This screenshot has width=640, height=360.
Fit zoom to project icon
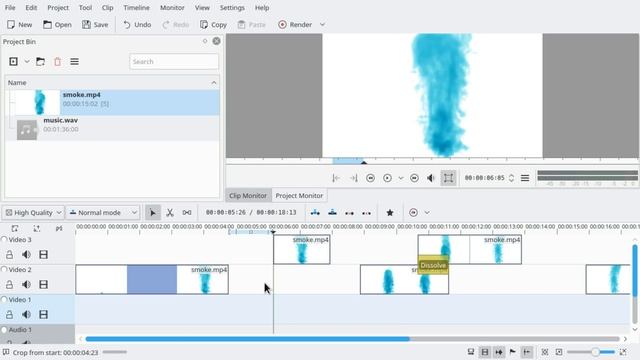[x=544, y=352]
